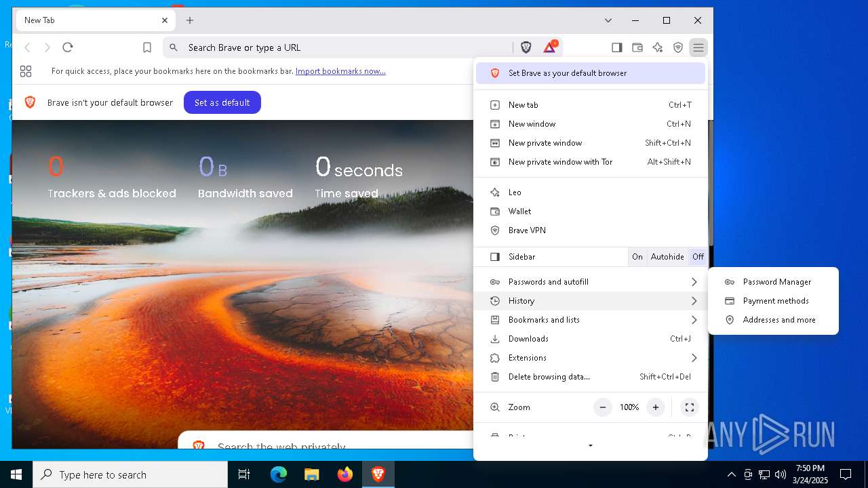Click Trackers & ads blocked stat
Screen dimensions: 868x488
112,178
